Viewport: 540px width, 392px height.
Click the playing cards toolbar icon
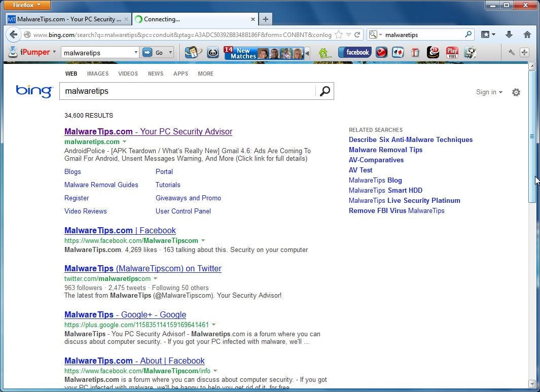[398, 52]
